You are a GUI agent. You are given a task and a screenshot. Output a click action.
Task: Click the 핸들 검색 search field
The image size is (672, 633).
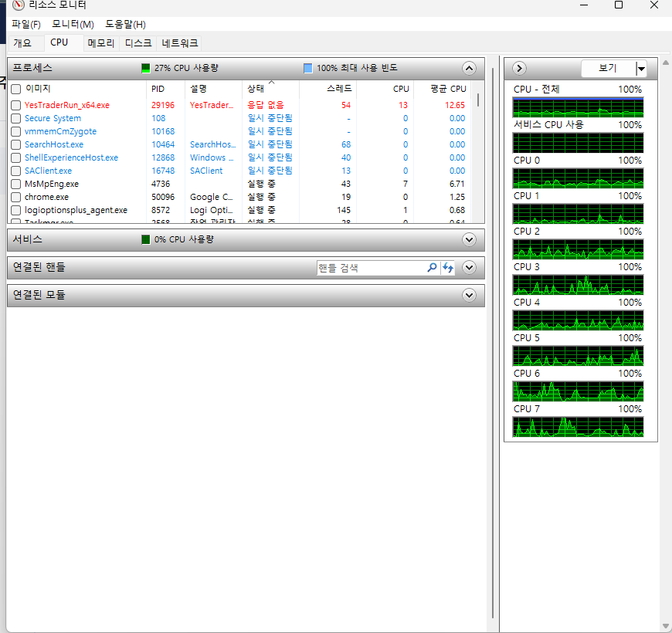pos(371,268)
